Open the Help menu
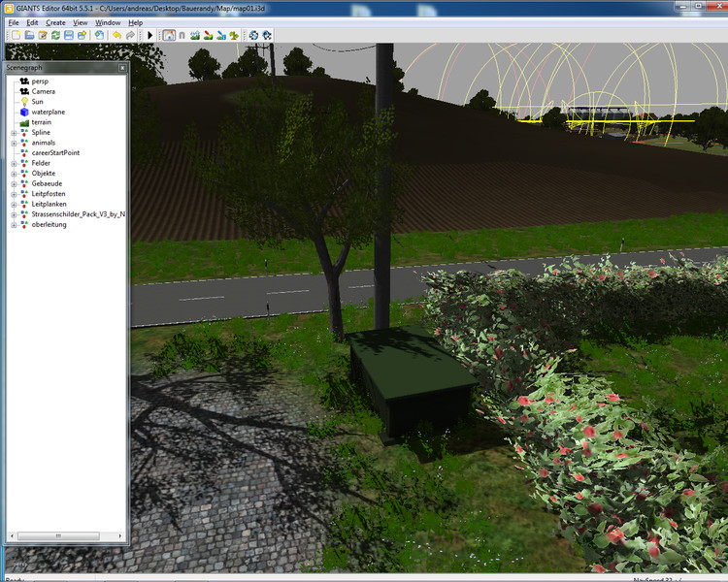This screenshot has height=582, width=728. coord(136,22)
